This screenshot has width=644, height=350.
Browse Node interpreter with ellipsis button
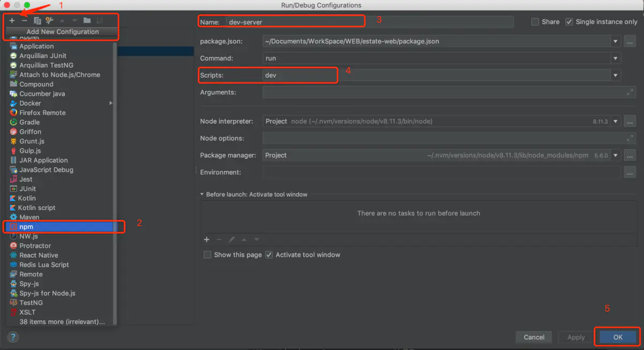coord(630,121)
